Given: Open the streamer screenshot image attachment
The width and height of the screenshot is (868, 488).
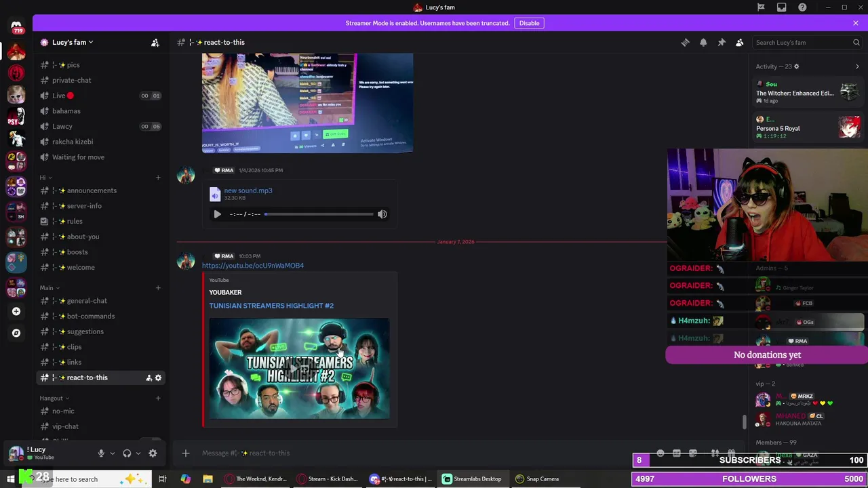Looking at the screenshot, I should coord(307,103).
